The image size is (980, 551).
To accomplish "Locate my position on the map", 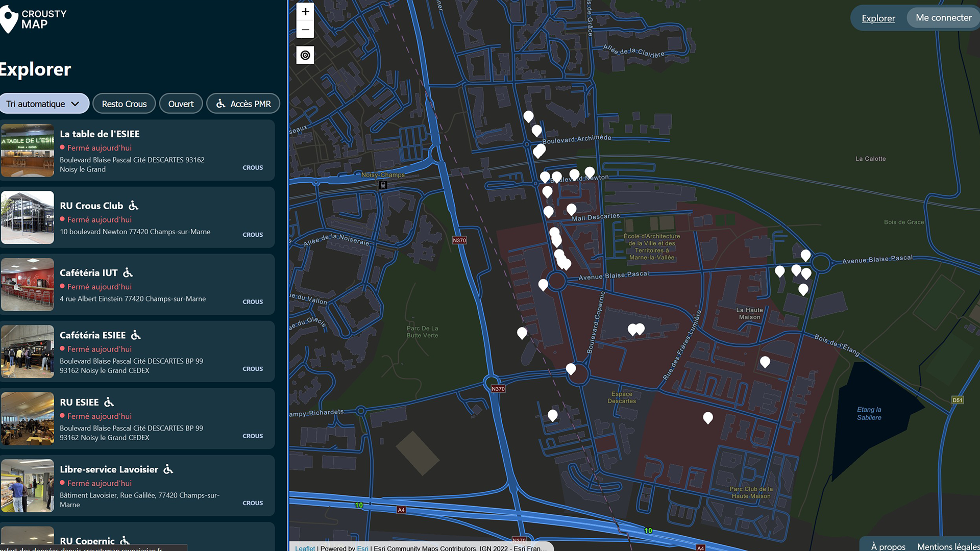I will click(305, 55).
